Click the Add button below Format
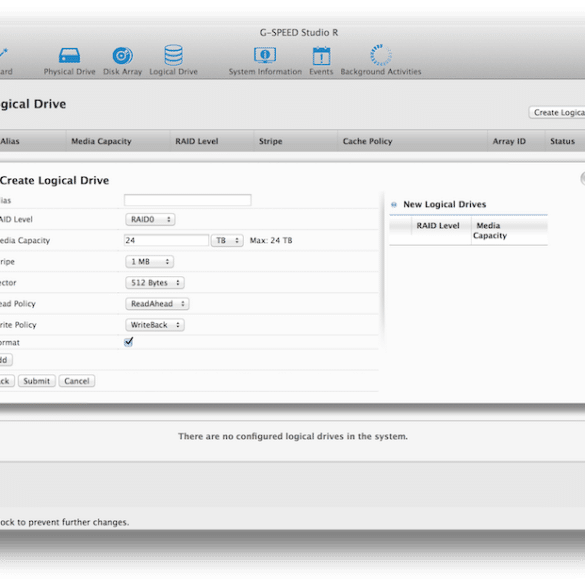The width and height of the screenshot is (585, 585). 5,360
